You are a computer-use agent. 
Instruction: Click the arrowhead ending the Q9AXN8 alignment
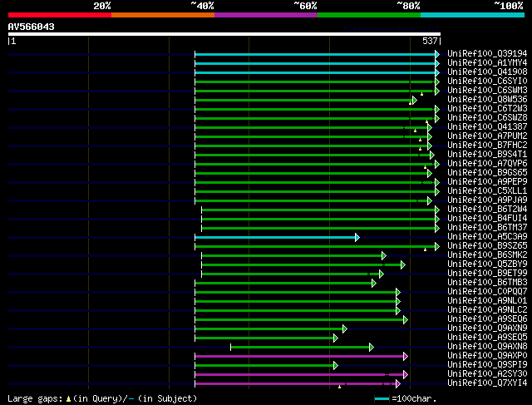coord(372,347)
